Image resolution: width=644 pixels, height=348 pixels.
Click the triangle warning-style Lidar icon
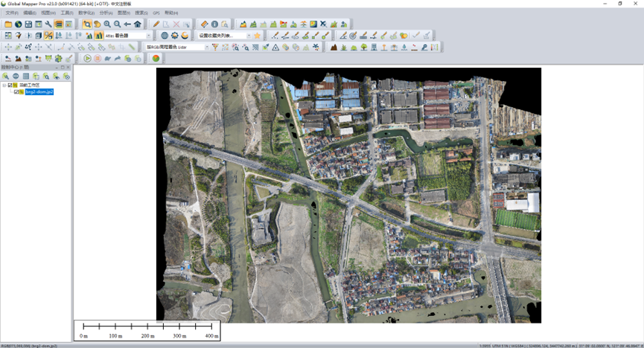(x=275, y=47)
